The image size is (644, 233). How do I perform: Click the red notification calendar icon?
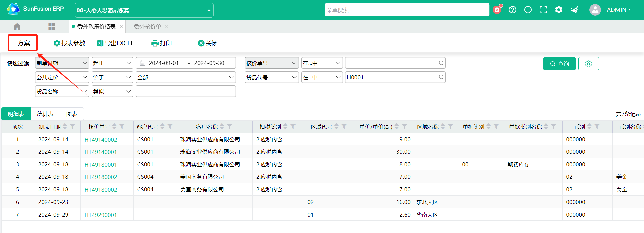coord(497,10)
